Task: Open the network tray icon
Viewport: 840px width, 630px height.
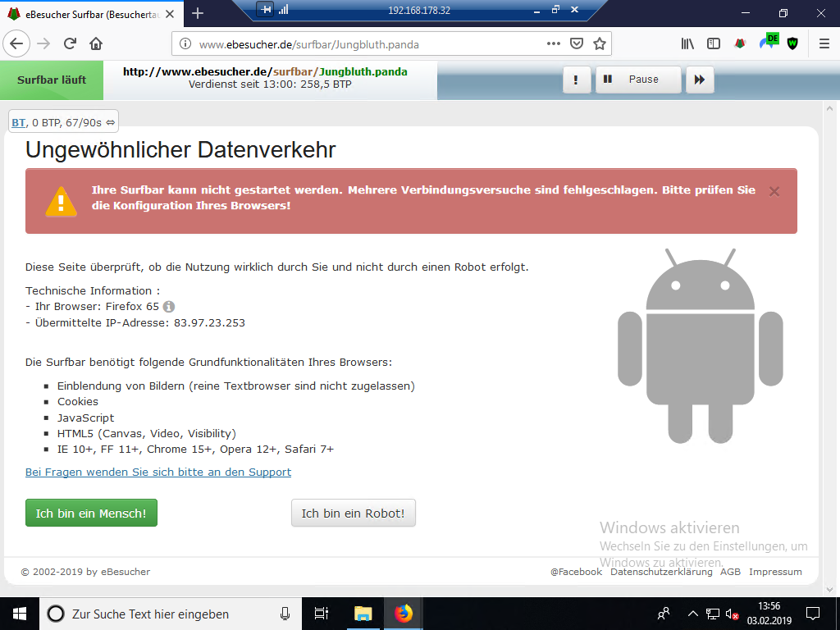Action: (x=713, y=614)
